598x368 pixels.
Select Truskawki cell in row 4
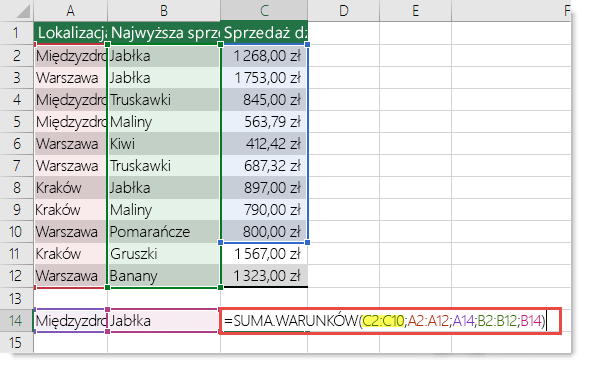tap(164, 100)
